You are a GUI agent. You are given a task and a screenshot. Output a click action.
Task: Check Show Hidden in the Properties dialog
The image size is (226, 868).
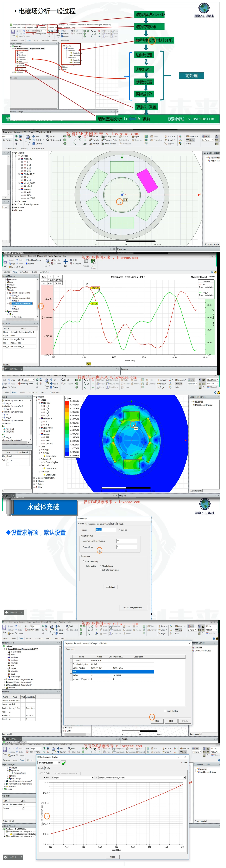click(x=165, y=711)
